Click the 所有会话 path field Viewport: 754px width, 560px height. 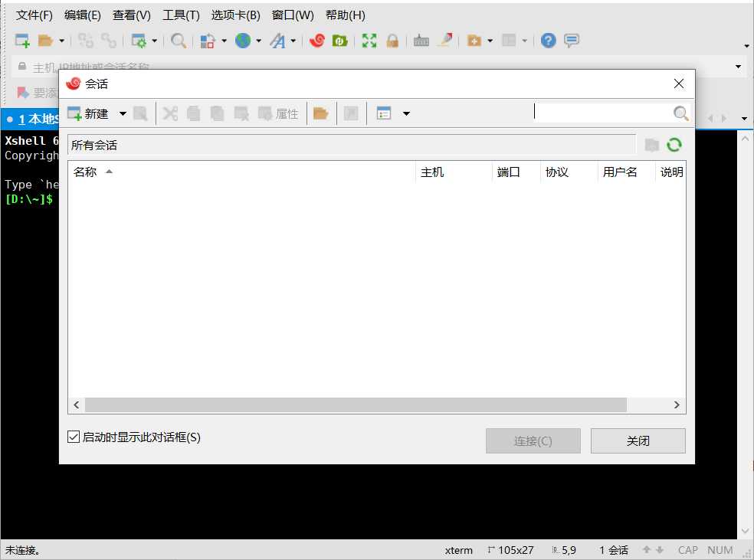point(352,145)
